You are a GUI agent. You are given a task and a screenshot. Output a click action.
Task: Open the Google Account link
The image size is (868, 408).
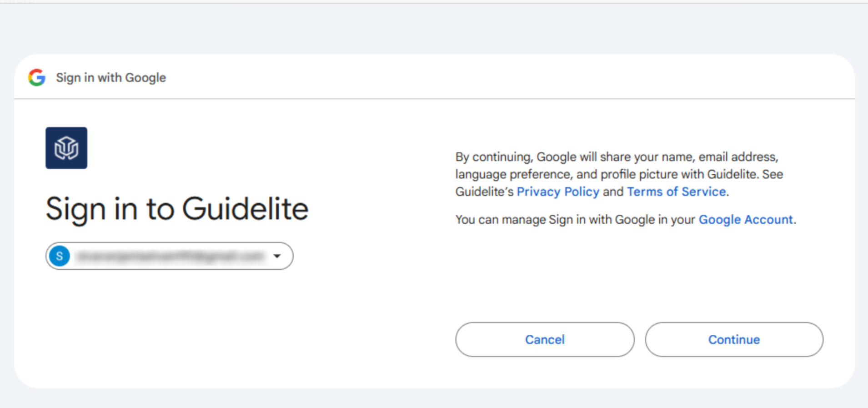click(746, 220)
